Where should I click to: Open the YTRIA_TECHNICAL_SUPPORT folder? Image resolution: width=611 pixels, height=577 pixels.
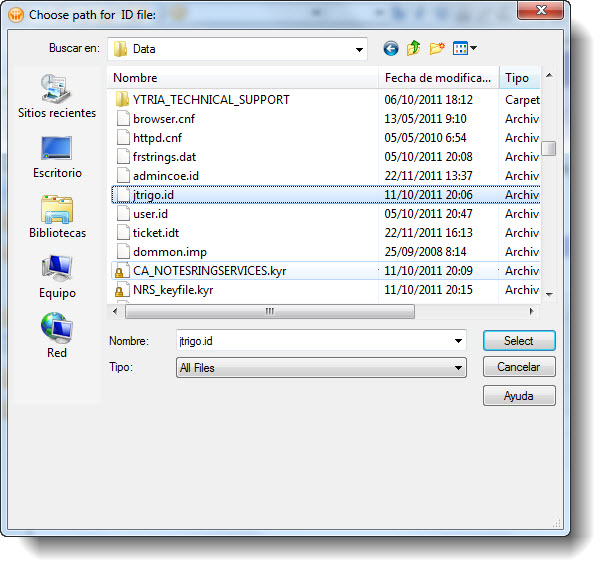(210, 100)
